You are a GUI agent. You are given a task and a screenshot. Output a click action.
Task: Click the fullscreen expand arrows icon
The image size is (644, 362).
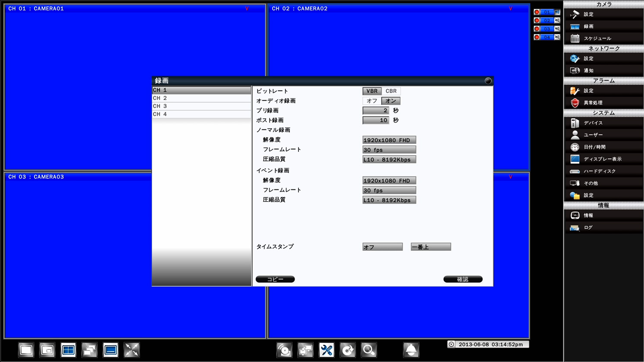[x=132, y=350]
